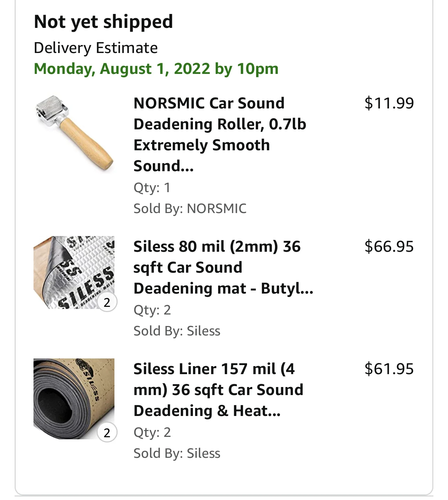Click the Sold By: NORSMIC seller text

click(190, 209)
